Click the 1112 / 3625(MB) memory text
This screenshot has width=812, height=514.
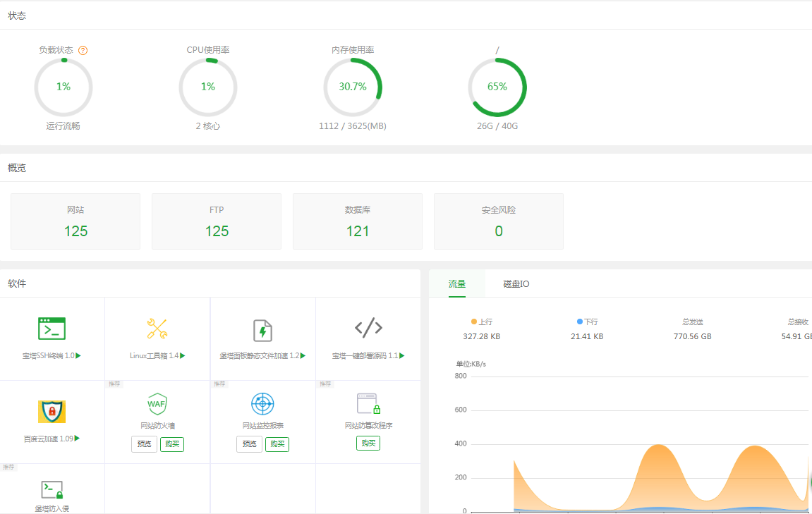pos(353,126)
